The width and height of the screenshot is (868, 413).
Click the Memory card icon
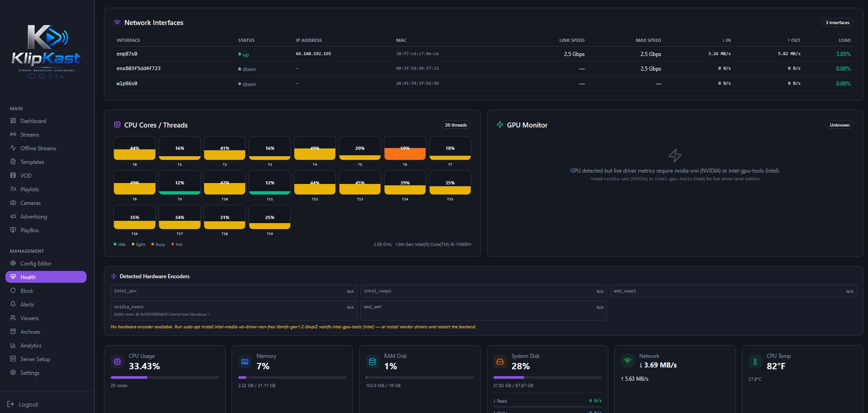(245, 362)
